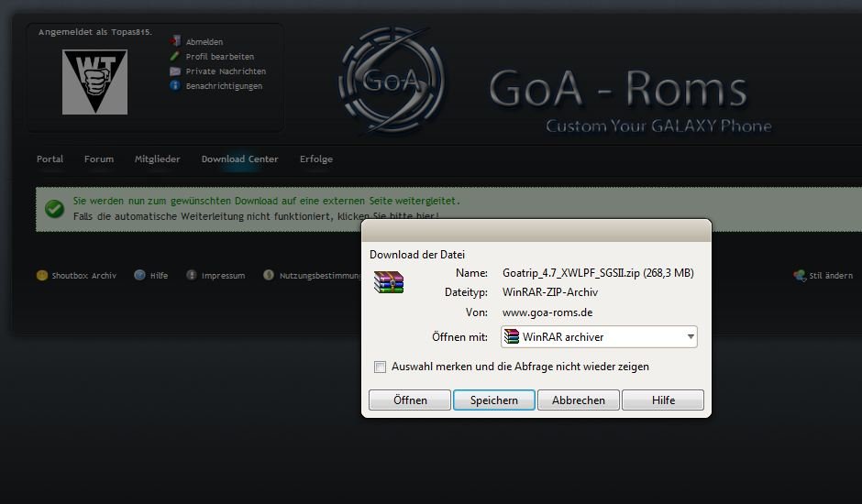The height and width of the screenshot is (504, 862).
Task: Click the Impressum icon in footer
Action: pyautogui.click(x=192, y=275)
